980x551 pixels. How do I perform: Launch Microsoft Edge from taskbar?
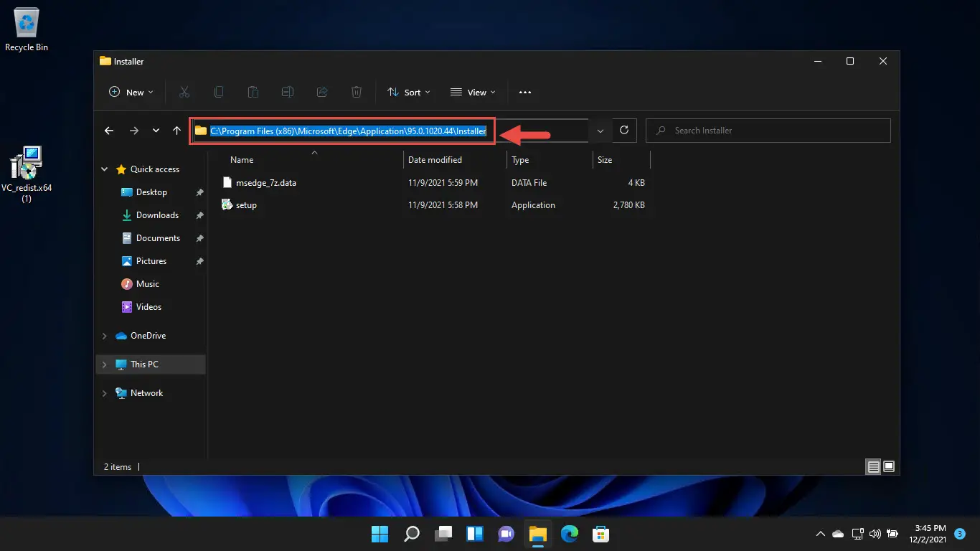click(x=570, y=534)
